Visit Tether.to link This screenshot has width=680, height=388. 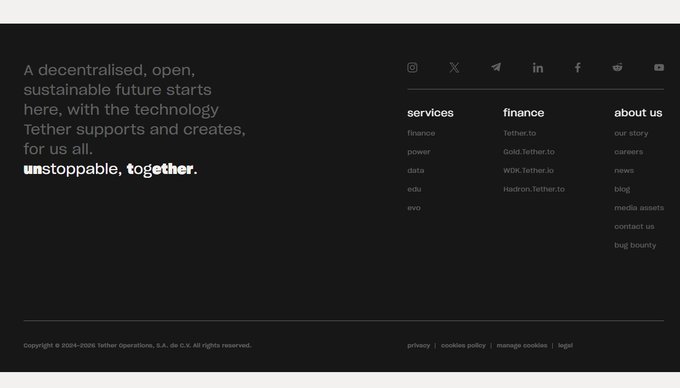click(519, 133)
